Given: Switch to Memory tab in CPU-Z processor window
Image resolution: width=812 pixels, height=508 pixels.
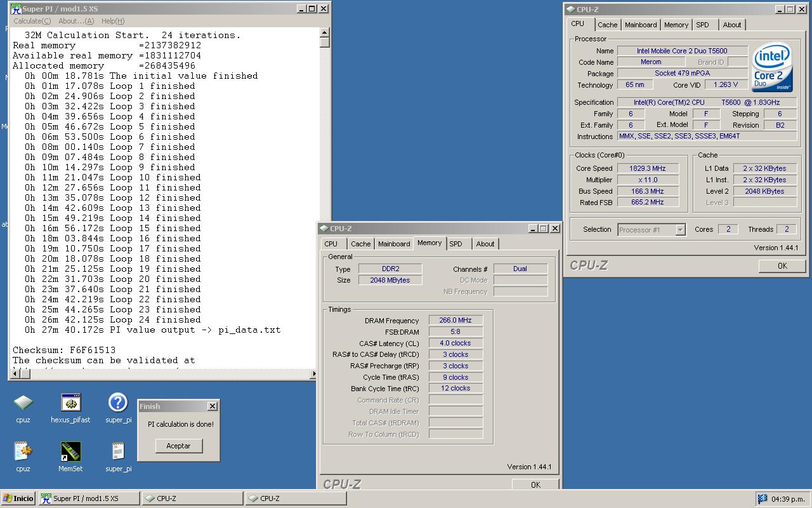Looking at the screenshot, I should 676,25.
